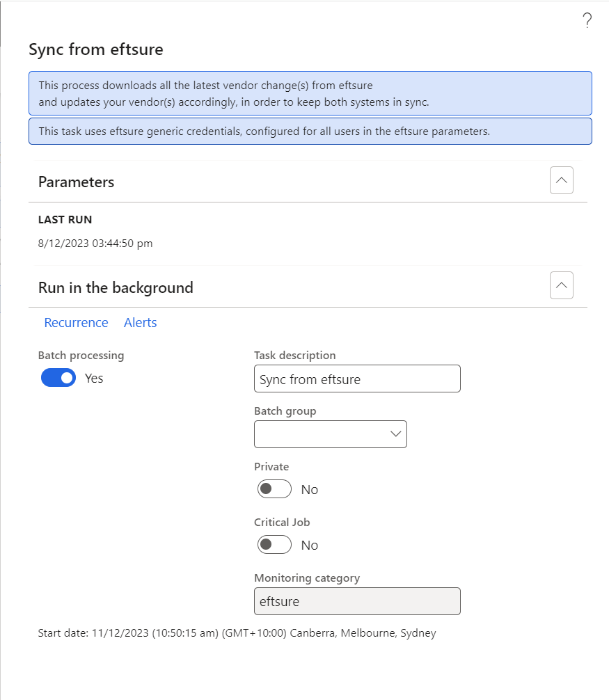Screen dimensions: 609x700
Task: Enable the Private toggle
Action: click(x=274, y=489)
